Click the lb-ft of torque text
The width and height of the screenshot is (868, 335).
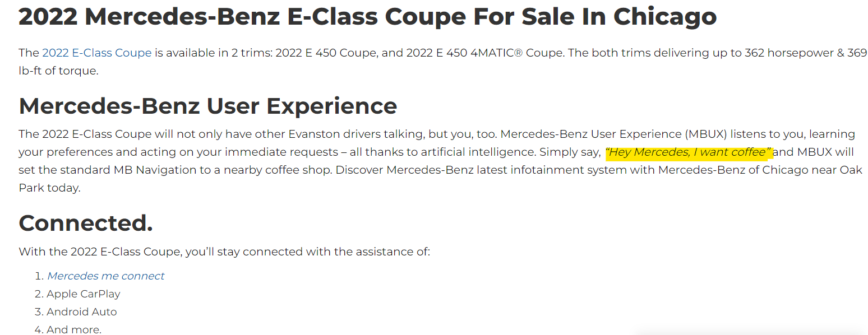pos(58,71)
